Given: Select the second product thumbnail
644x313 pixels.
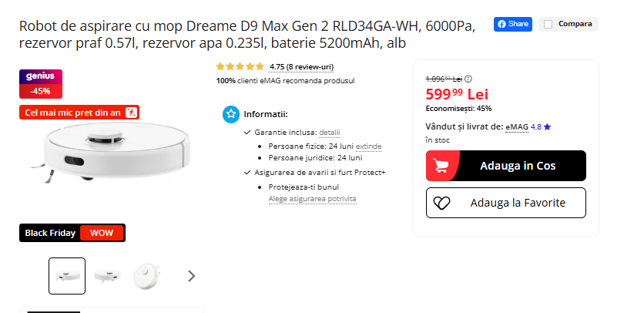Looking at the screenshot, I should pos(106,276).
